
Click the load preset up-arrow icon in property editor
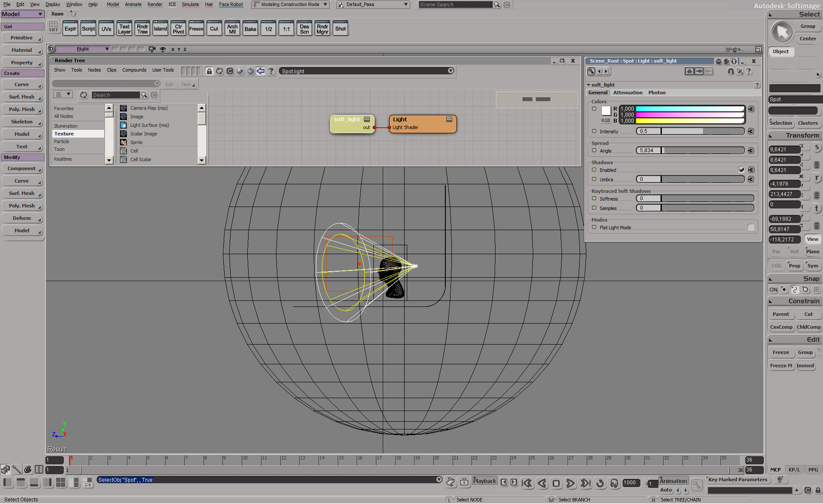[689, 72]
